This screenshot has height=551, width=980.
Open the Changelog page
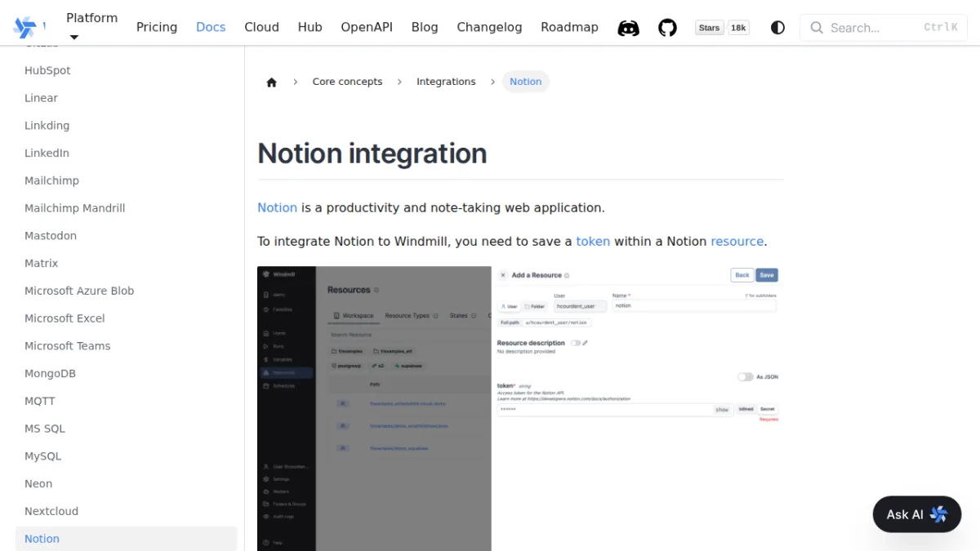coord(489,27)
